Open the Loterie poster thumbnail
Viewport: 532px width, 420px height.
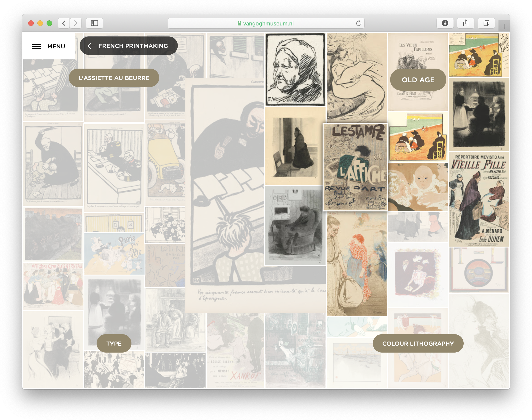tap(165, 265)
